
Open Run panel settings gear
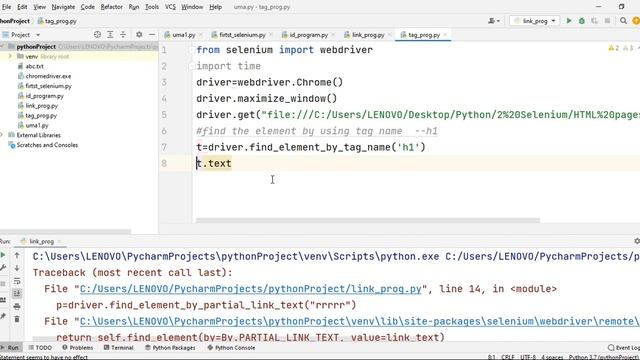637,241
